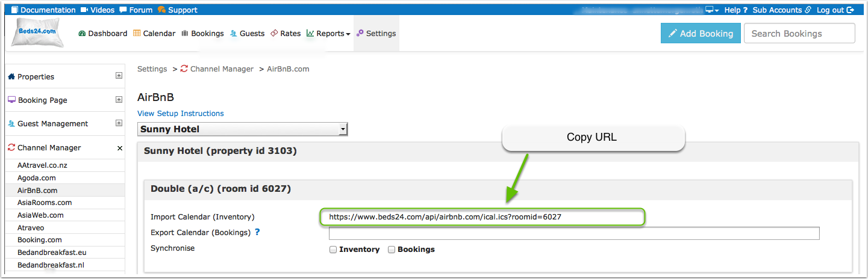Click the Import Calendar URL field

482,217
